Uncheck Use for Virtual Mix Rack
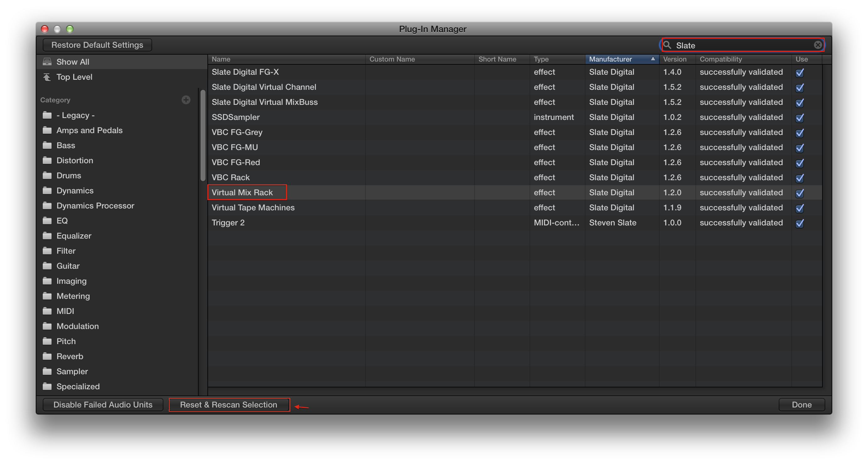Image resolution: width=868 pixels, height=464 pixels. (x=799, y=193)
